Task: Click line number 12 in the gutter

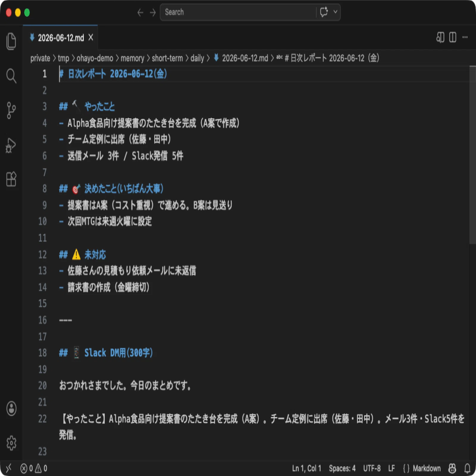Action: (43, 255)
